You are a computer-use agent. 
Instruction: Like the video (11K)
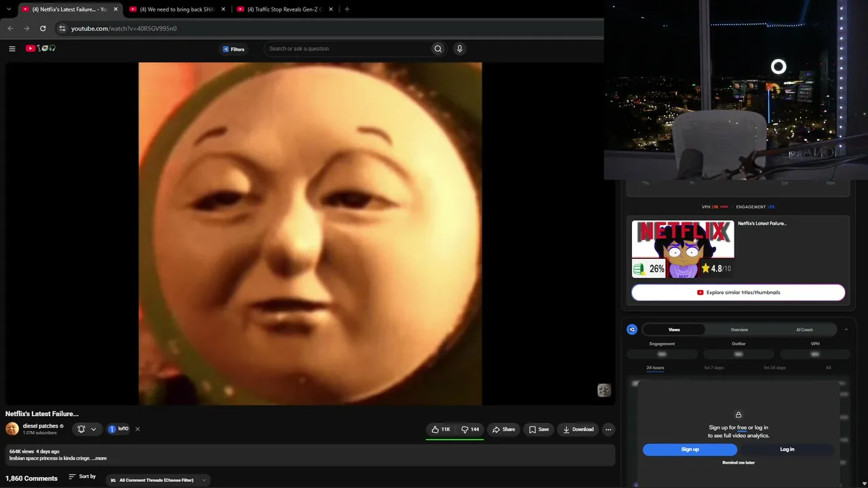coord(441,429)
